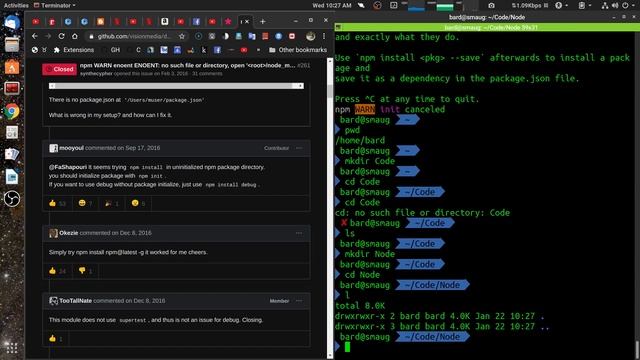Toggle thumbs-up reaction on mooyoul's comment
640x360 pixels.
(x=57, y=203)
